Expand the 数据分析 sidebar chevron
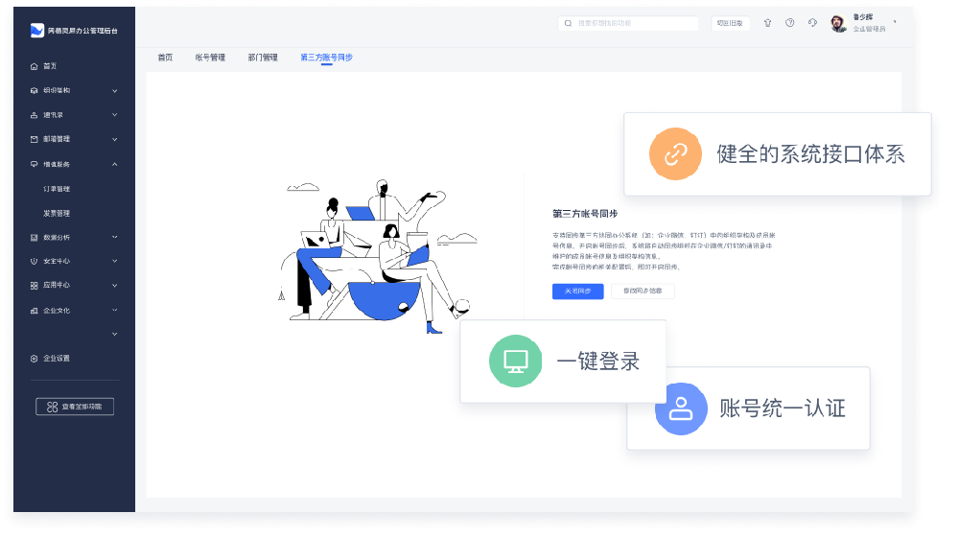The image size is (959, 560). pos(115,237)
